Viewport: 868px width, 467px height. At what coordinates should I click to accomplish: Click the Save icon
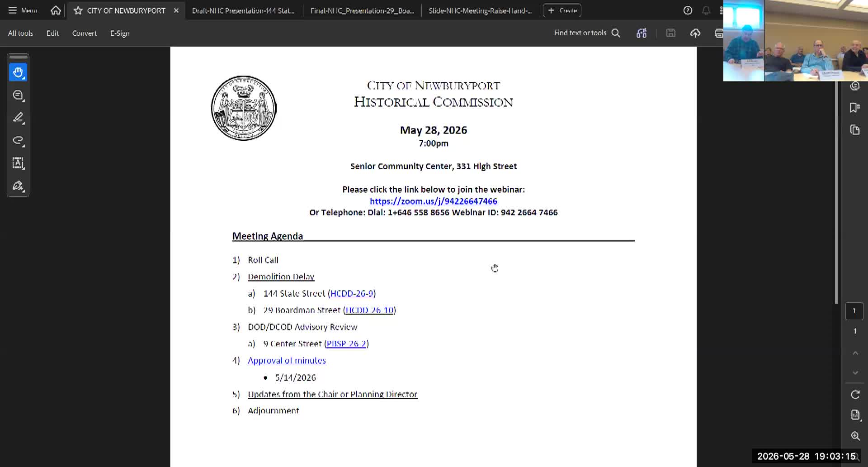coord(671,33)
